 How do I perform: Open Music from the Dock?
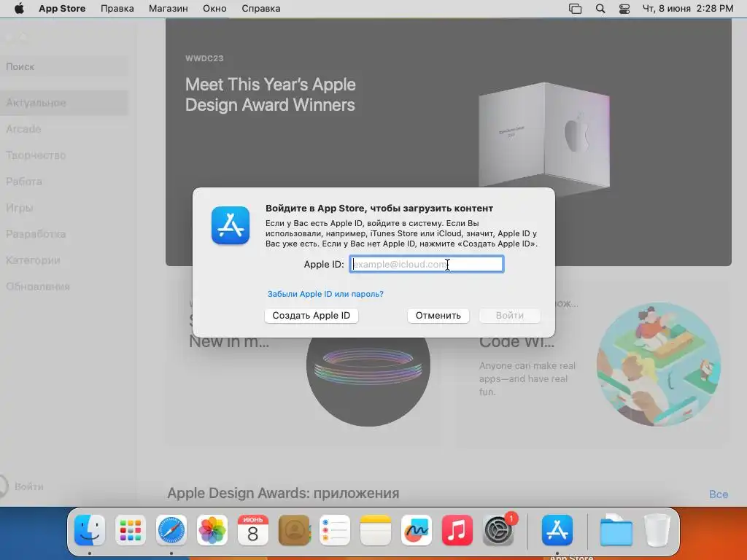click(457, 529)
